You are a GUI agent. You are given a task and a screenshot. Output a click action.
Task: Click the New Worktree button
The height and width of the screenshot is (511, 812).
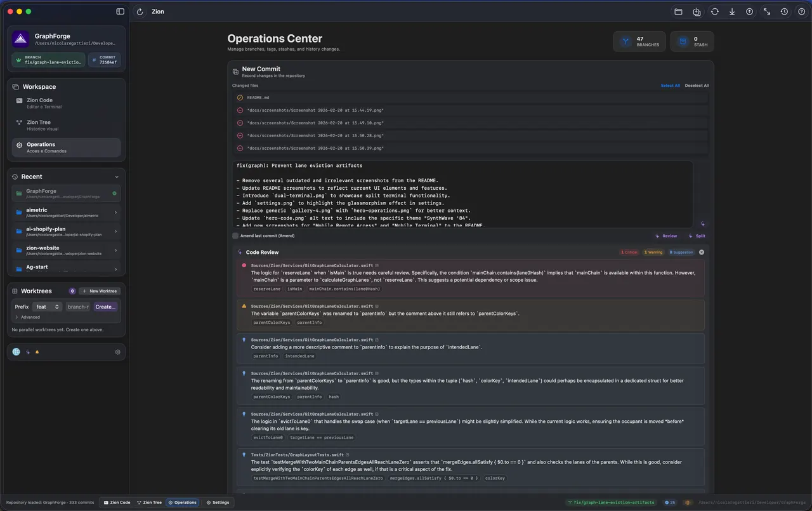click(x=100, y=291)
